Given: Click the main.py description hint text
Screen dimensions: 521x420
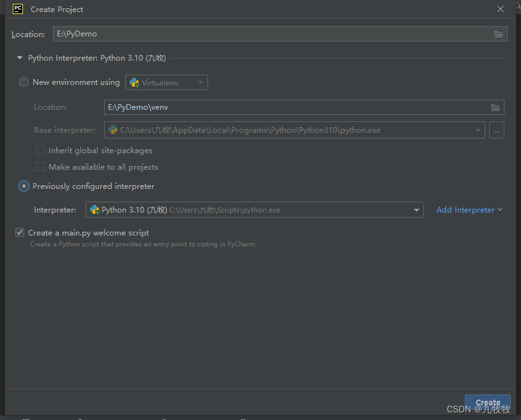Looking at the screenshot, I should point(143,244).
